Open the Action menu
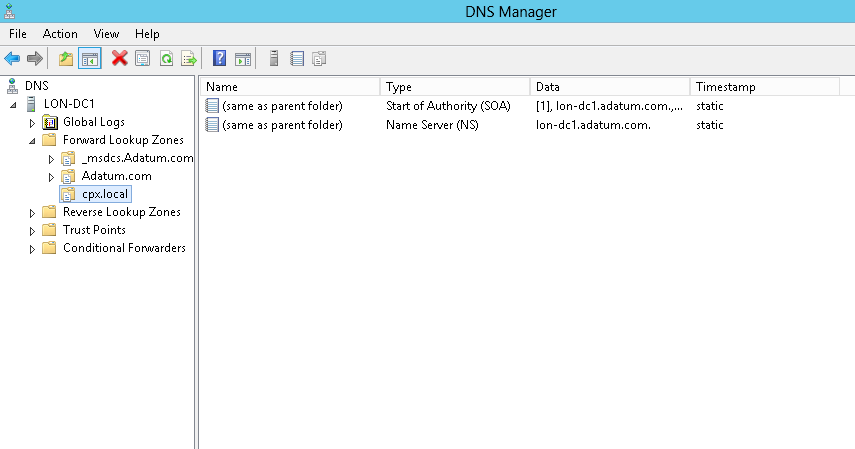Screen dimensions: 855x449 click(60, 34)
